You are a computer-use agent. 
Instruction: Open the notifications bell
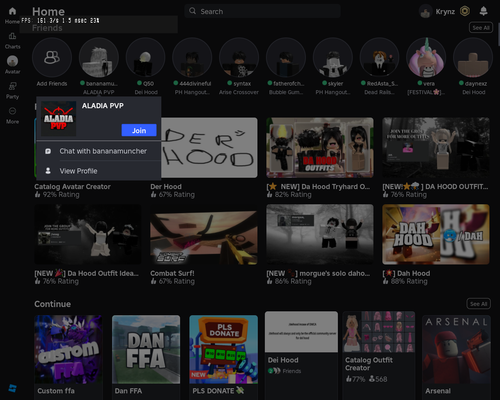point(483,11)
